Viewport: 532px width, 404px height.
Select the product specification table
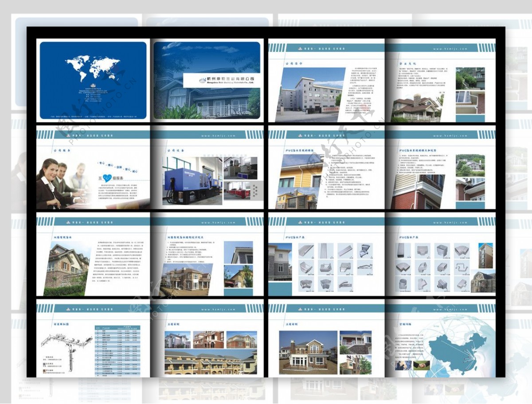coord(117,351)
